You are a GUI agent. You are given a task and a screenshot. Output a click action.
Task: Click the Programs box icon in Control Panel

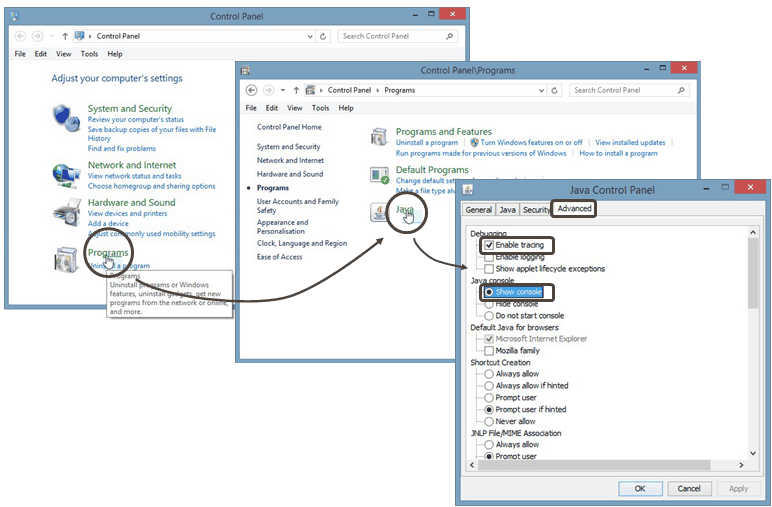pos(66,259)
